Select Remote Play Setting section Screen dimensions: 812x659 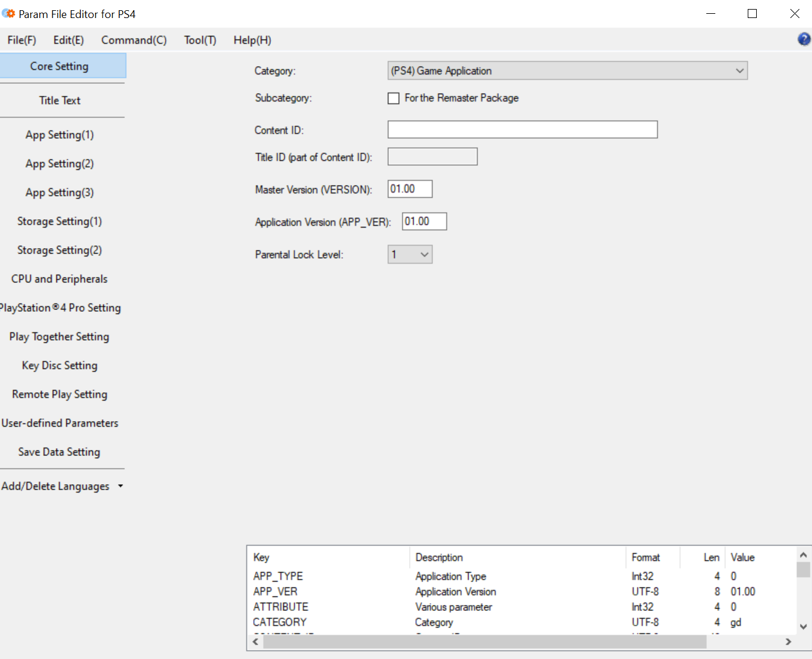pos(59,394)
